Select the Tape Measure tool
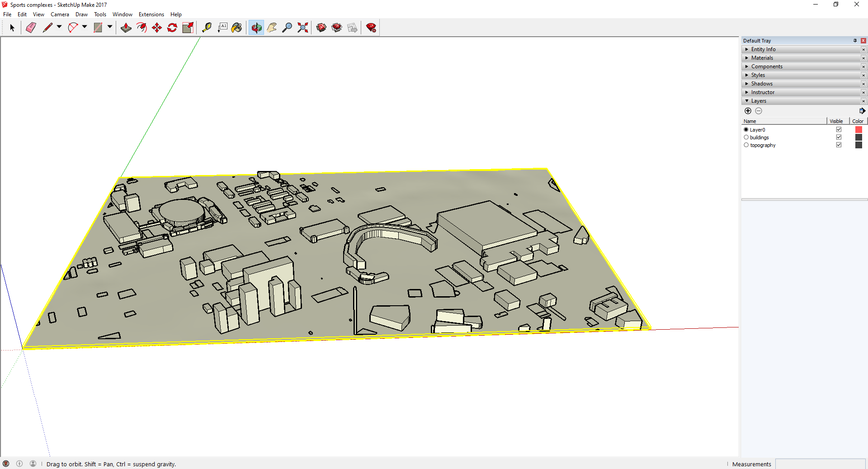This screenshot has width=868, height=469. coord(207,28)
